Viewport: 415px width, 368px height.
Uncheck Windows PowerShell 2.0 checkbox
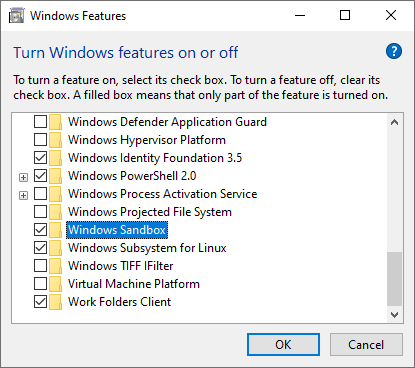pos(40,176)
